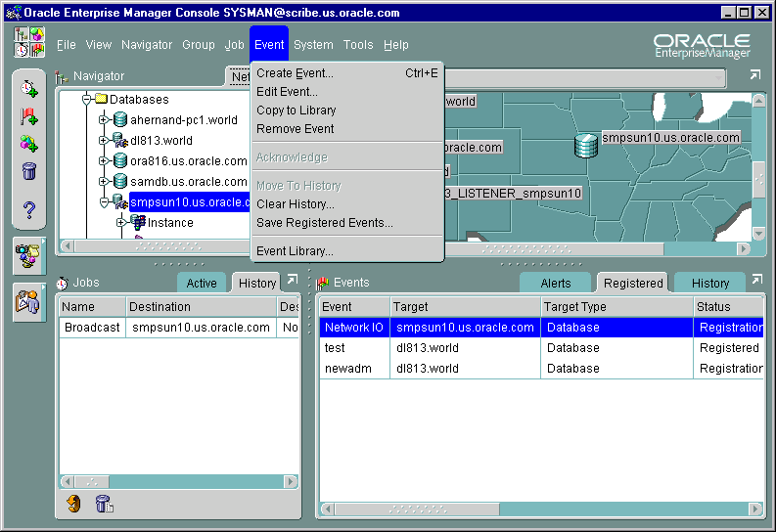The image size is (776, 532).
Task: Click the refresh job history icon
Action: 73,504
